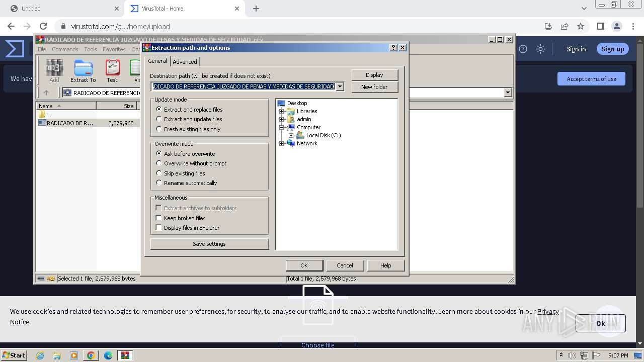This screenshot has height=362, width=644.
Task: Click Chrome share page icon
Action: tap(565, 26)
